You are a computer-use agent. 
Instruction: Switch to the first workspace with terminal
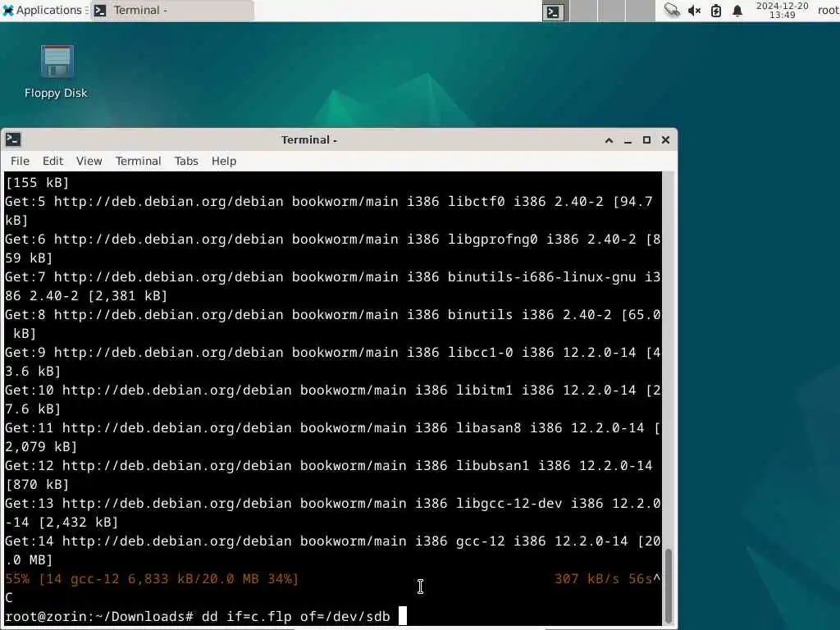(554, 11)
